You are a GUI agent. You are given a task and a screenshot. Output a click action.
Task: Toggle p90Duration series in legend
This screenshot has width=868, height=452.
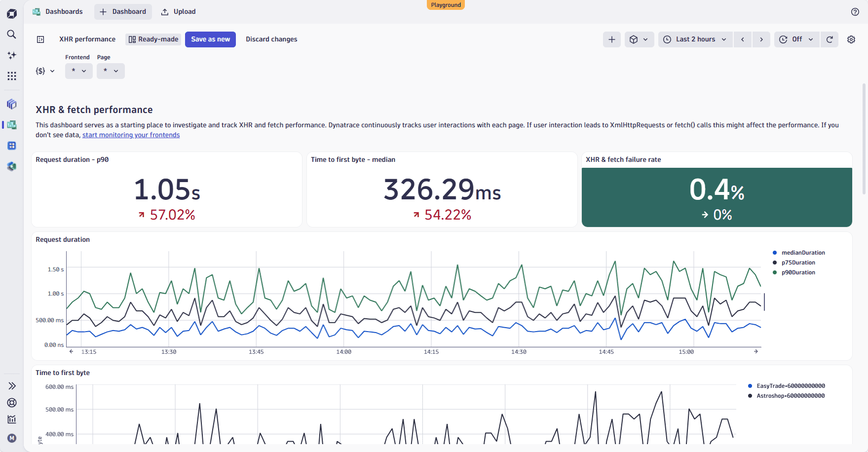click(x=798, y=272)
